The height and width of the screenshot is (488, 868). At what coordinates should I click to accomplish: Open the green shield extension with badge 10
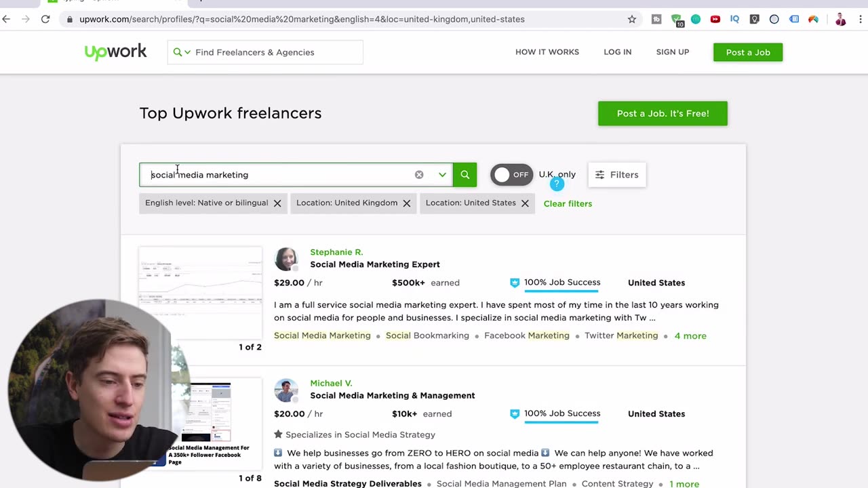677,20
